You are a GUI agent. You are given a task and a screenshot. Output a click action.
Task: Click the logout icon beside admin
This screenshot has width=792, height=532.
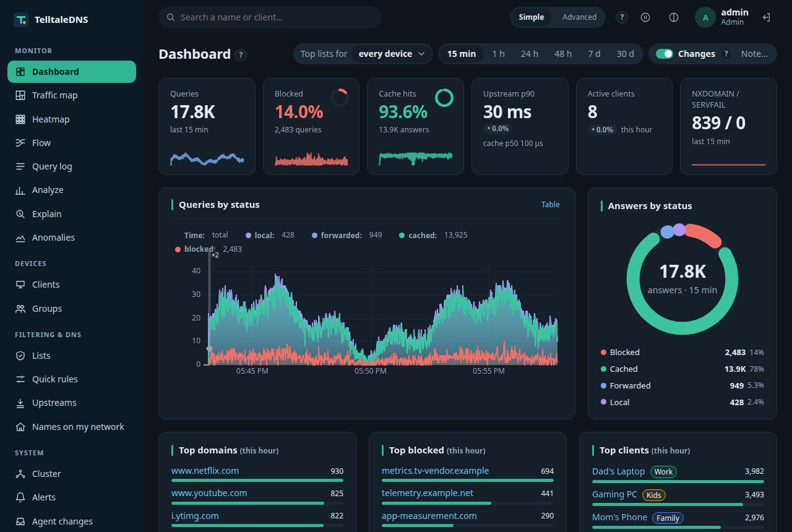click(766, 17)
